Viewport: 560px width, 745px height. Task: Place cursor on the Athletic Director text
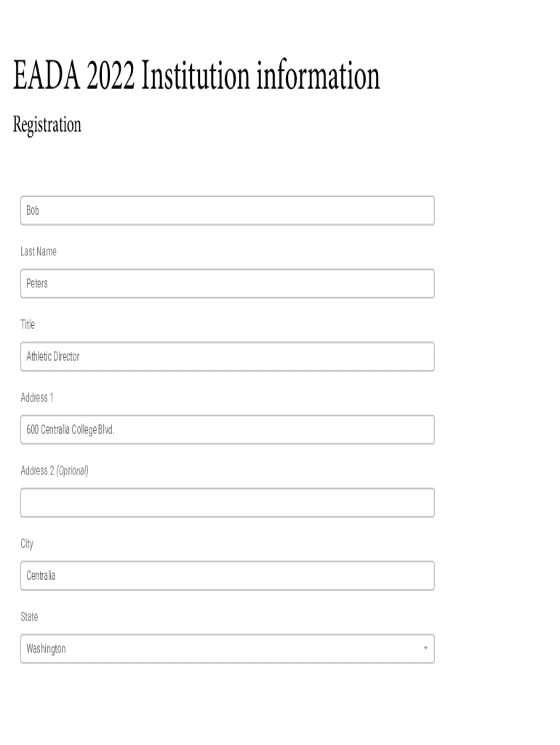[53, 356]
